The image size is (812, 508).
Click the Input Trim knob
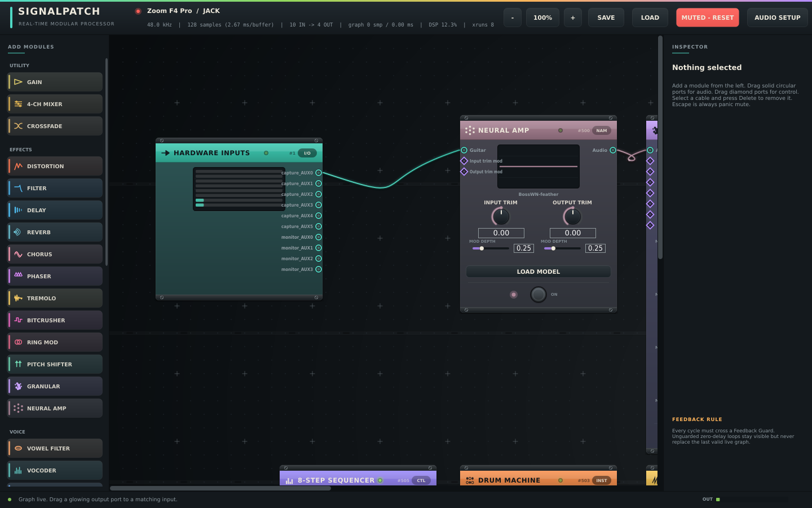click(x=501, y=216)
